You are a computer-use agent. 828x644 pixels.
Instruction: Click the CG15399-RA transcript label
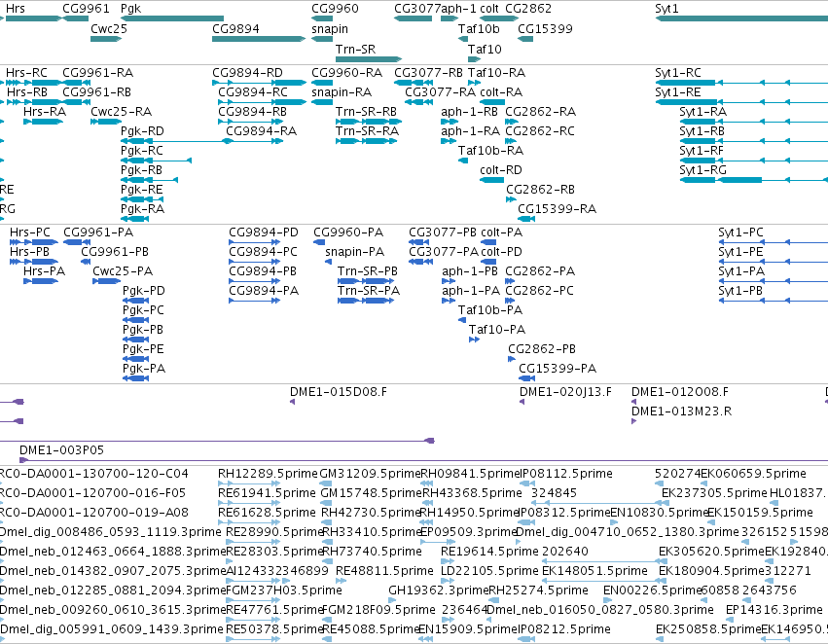pyautogui.click(x=558, y=208)
